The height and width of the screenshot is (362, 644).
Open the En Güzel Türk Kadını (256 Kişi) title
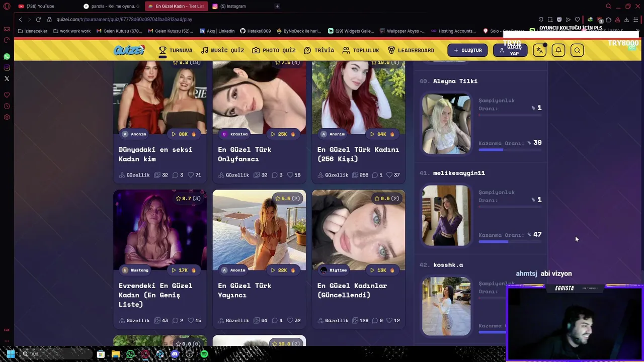358,154
